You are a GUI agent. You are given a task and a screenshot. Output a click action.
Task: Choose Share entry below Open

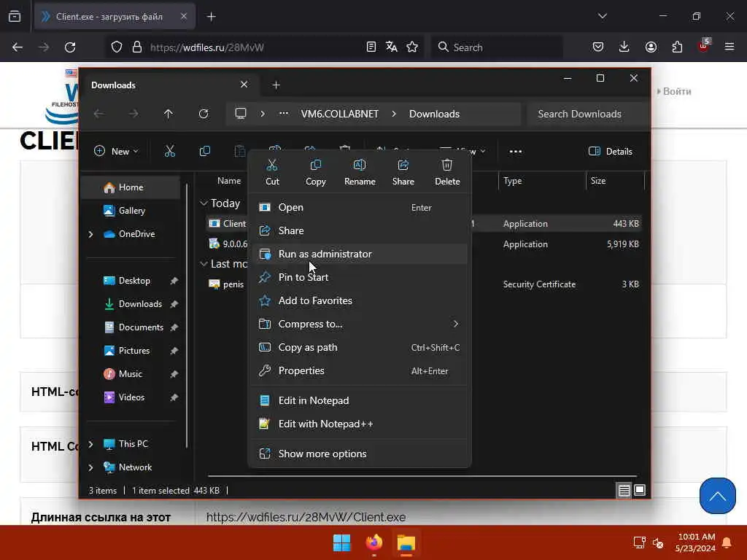[360, 231]
